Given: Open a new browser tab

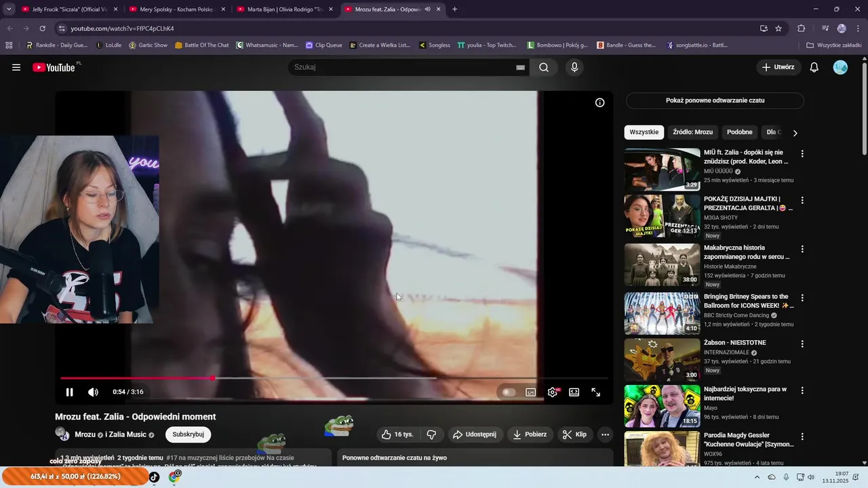Looking at the screenshot, I should [454, 9].
